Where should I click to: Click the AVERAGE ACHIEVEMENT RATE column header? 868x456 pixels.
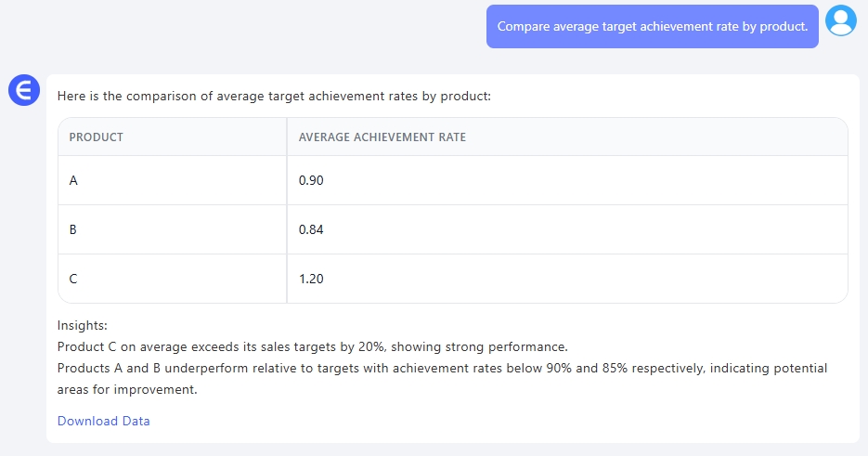(382, 137)
